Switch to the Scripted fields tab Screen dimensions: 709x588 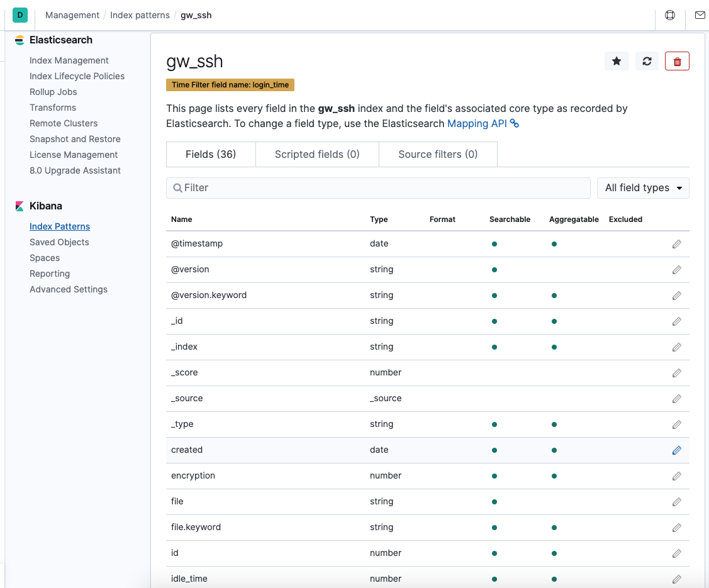point(317,154)
